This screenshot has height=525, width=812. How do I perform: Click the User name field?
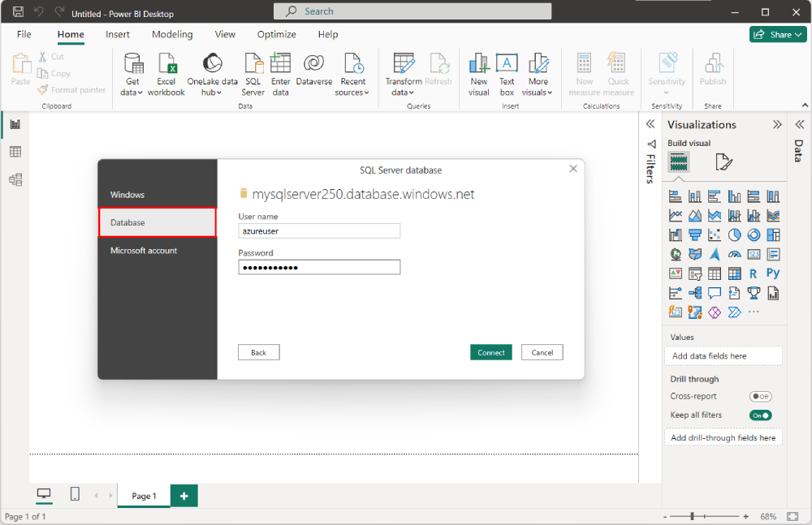319,231
